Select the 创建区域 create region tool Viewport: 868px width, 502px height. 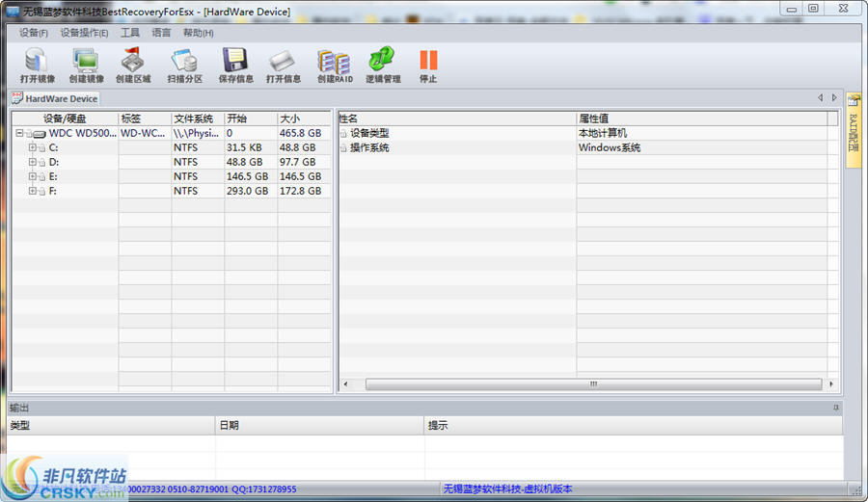(x=133, y=66)
